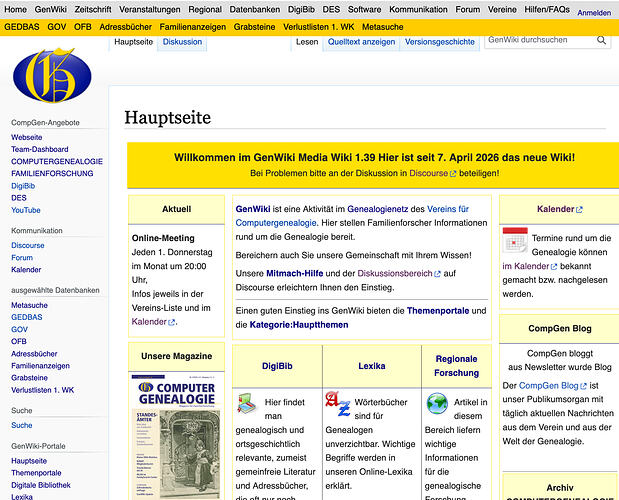This screenshot has width=619, height=500.
Task: Open Adressbücher in yellow bar
Action: click(126, 27)
